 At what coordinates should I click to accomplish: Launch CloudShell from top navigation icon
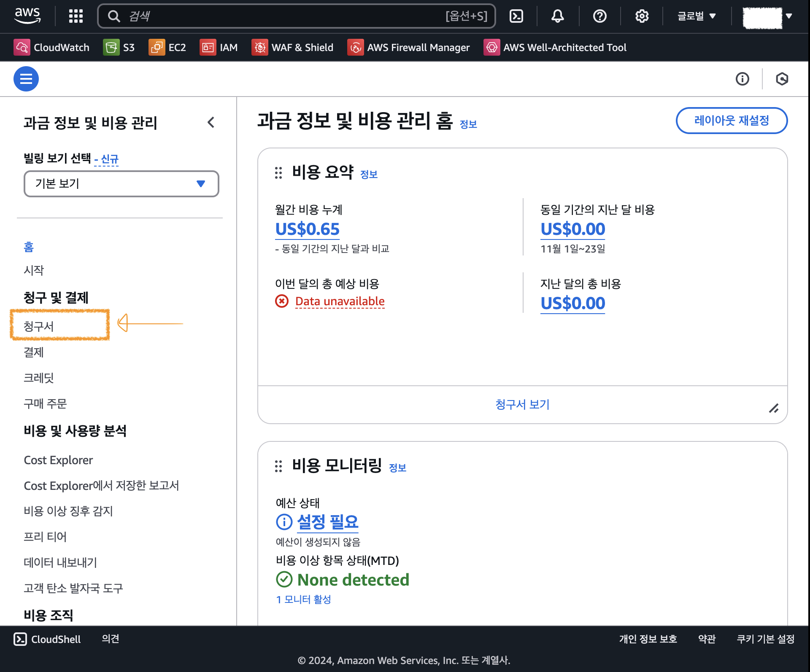[516, 16]
